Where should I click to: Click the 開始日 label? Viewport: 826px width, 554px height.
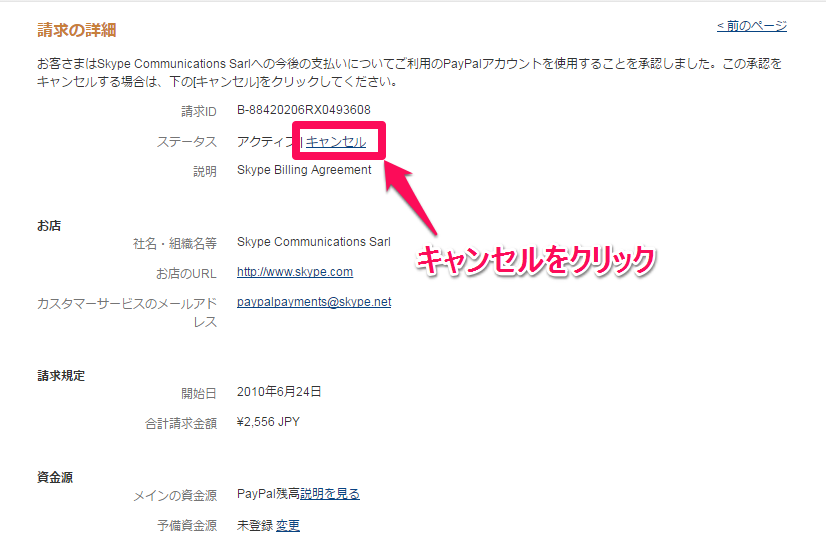(x=199, y=393)
